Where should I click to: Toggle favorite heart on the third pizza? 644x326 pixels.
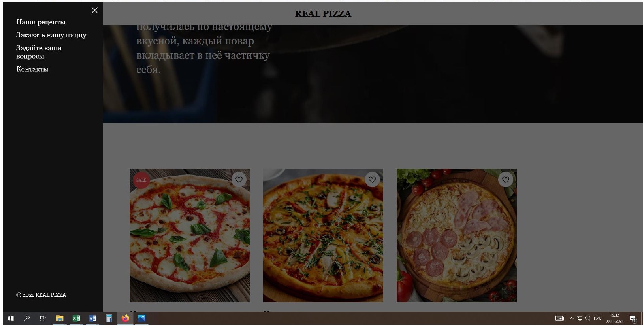click(x=506, y=180)
